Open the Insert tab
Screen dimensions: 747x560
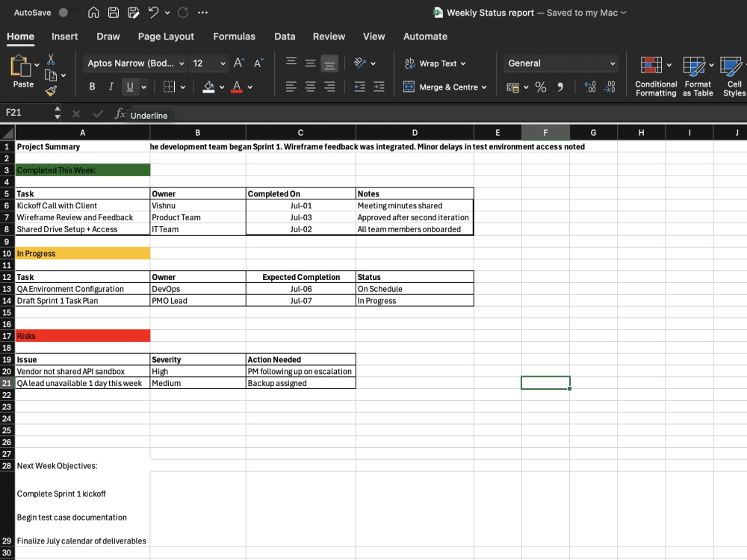64,37
